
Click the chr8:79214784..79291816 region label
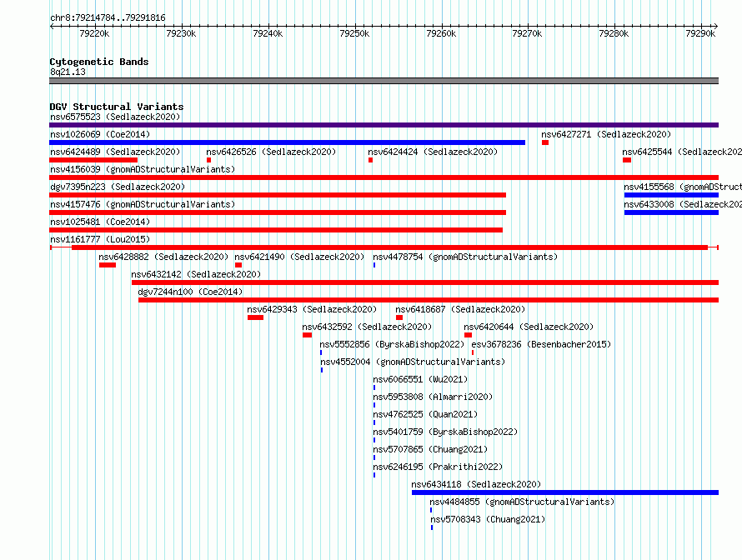click(x=108, y=17)
